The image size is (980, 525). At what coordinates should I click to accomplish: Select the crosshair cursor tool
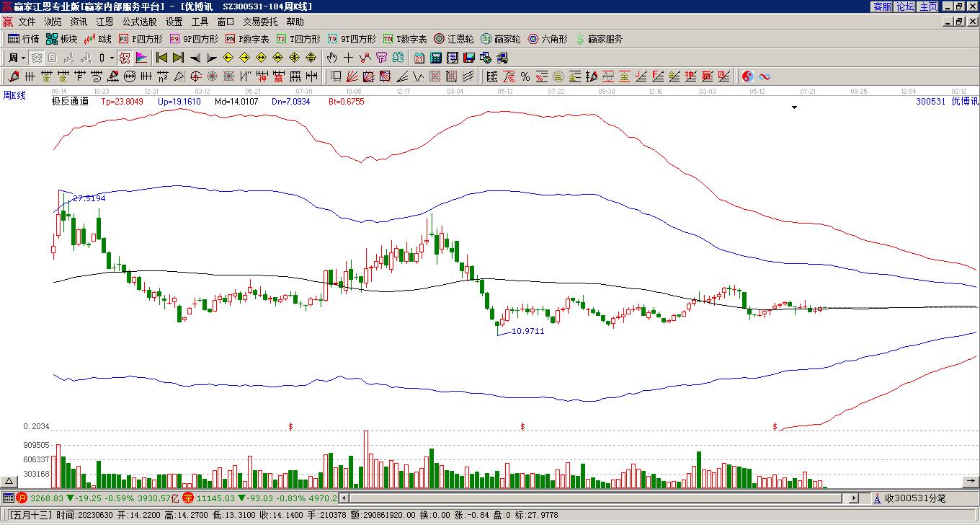(348, 58)
